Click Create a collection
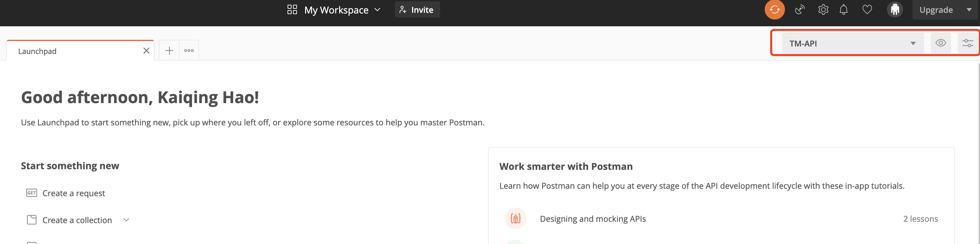 [77, 220]
